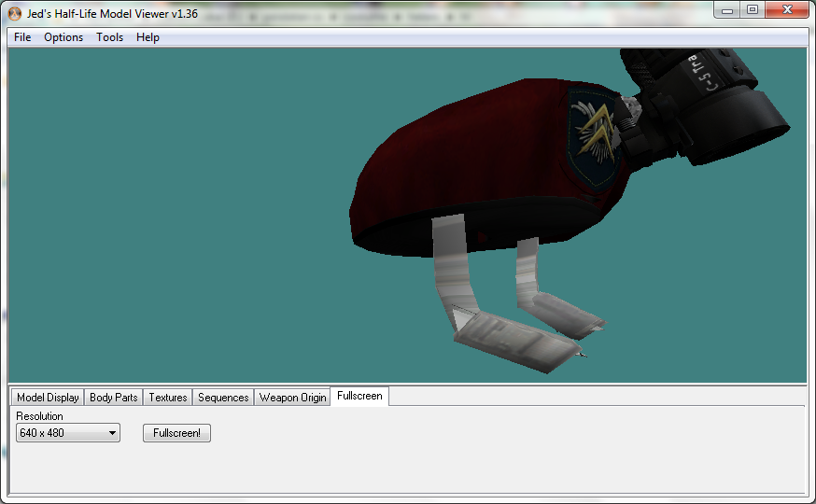Select the Fullscreen tab
The height and width of the screenshot is (504, 816).
359,396
